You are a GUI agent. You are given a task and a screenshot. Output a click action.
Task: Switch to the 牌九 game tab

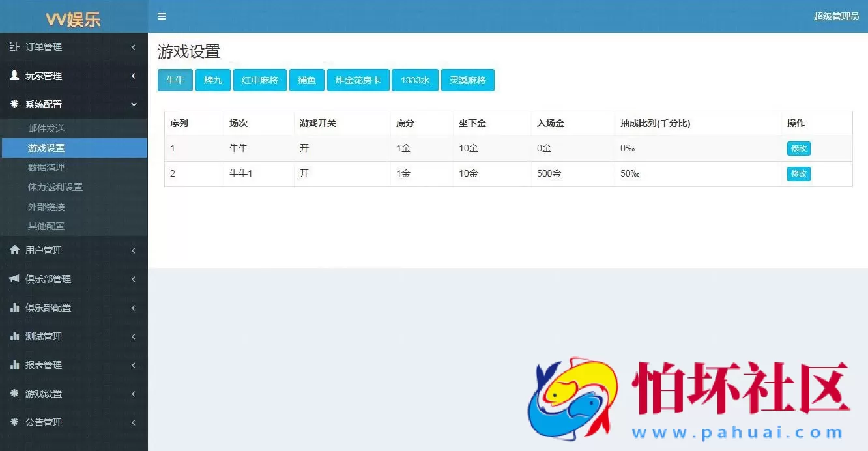[x=212, y=80]
